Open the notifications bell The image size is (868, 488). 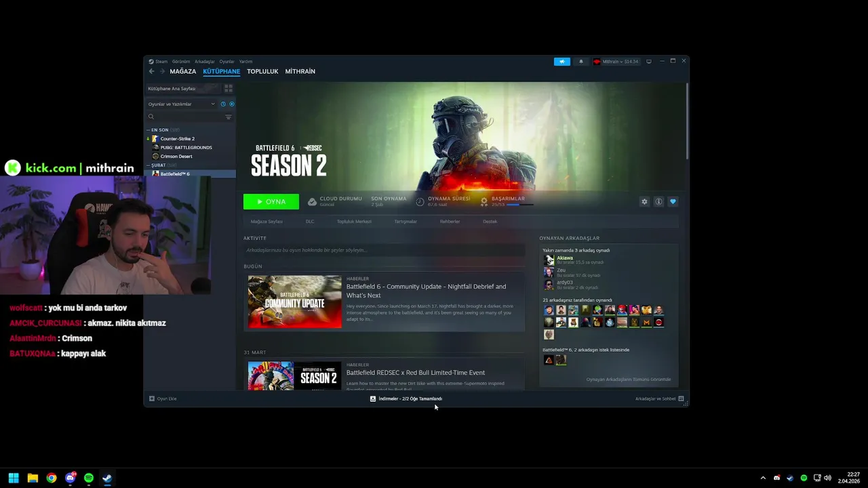click(580, 62)
